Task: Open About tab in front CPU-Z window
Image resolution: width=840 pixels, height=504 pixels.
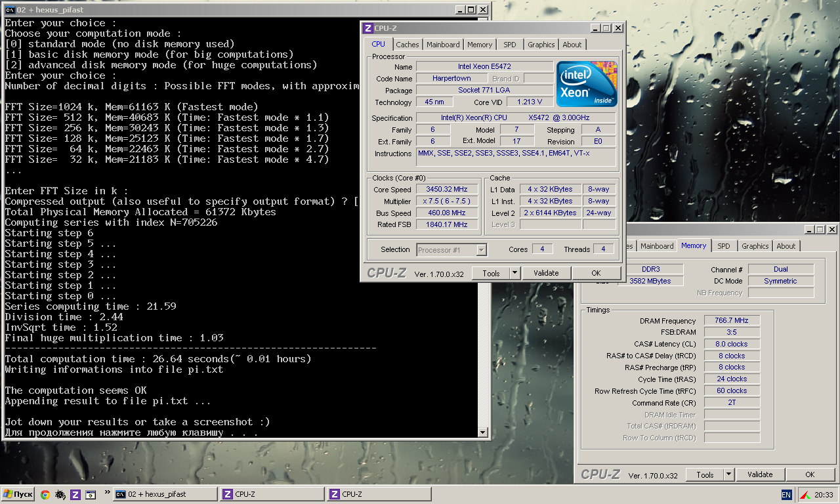Action: (x=572, y=45)
